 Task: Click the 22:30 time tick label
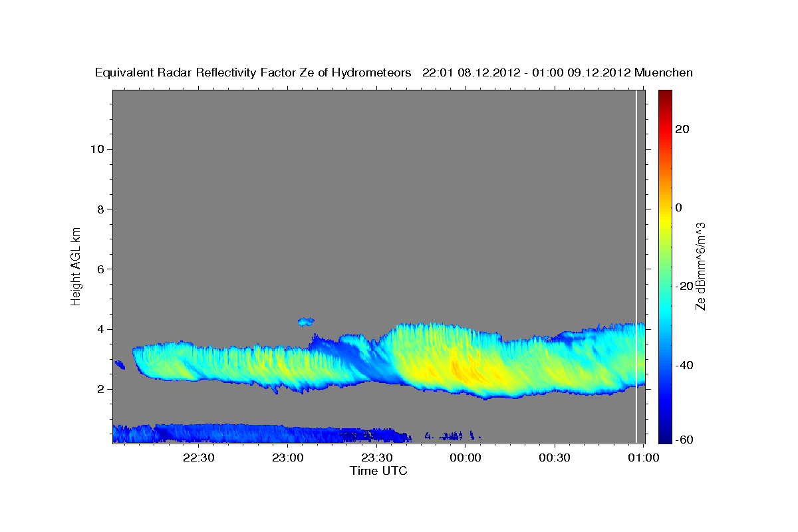coord(199,458)
